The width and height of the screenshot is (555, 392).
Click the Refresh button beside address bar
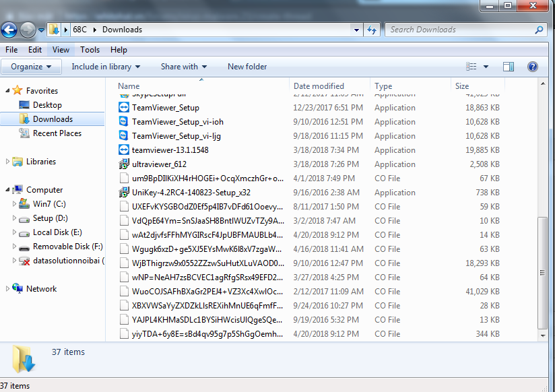tap(372, 30)
